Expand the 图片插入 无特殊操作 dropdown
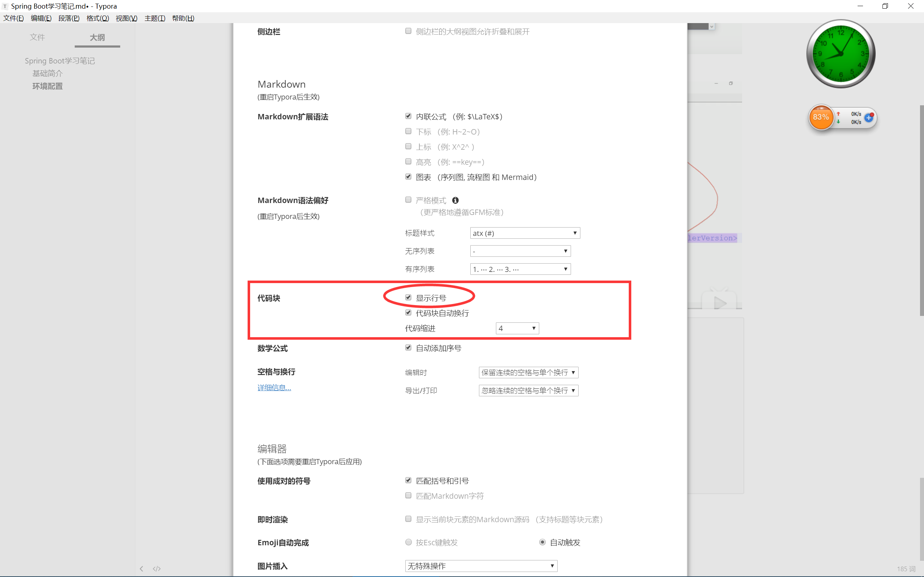This screenshot has width=924, height=577. pyautogui.click(x=481, y=566)
